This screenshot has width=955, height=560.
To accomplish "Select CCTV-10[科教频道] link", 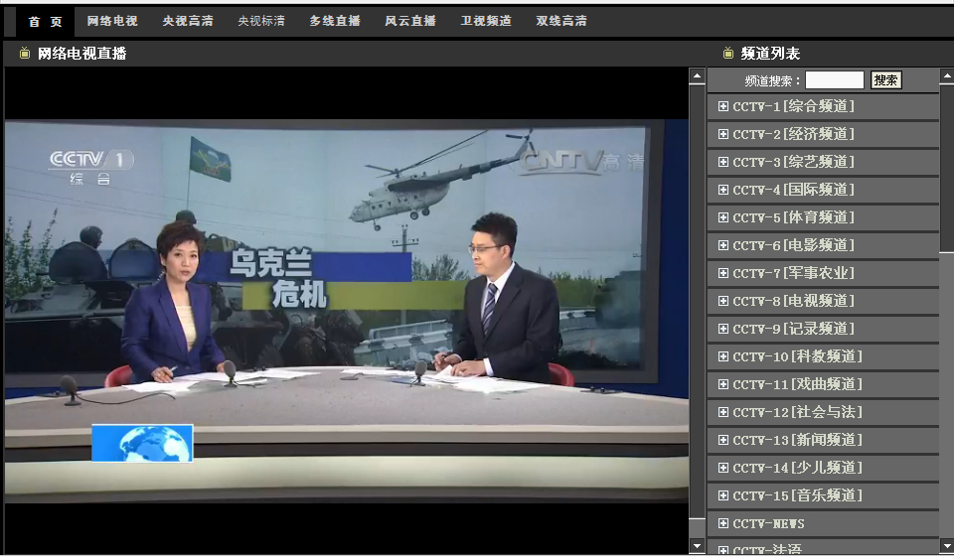I will [797, 356].
